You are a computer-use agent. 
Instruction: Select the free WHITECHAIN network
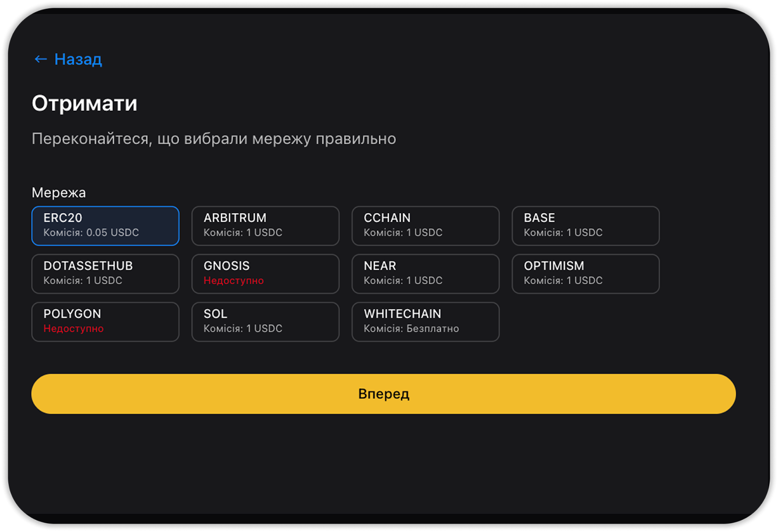(x=425, y=322)
